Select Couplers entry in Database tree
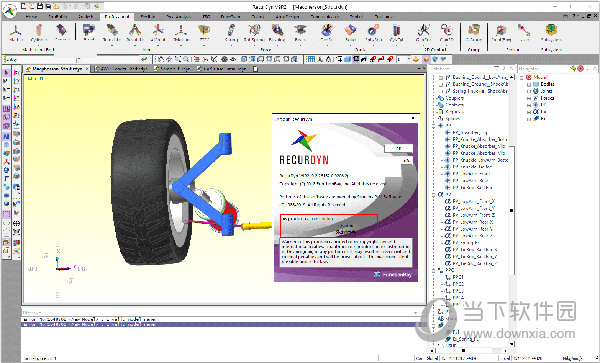This screenshot has height=363, width=600. (x=454, y=98)
